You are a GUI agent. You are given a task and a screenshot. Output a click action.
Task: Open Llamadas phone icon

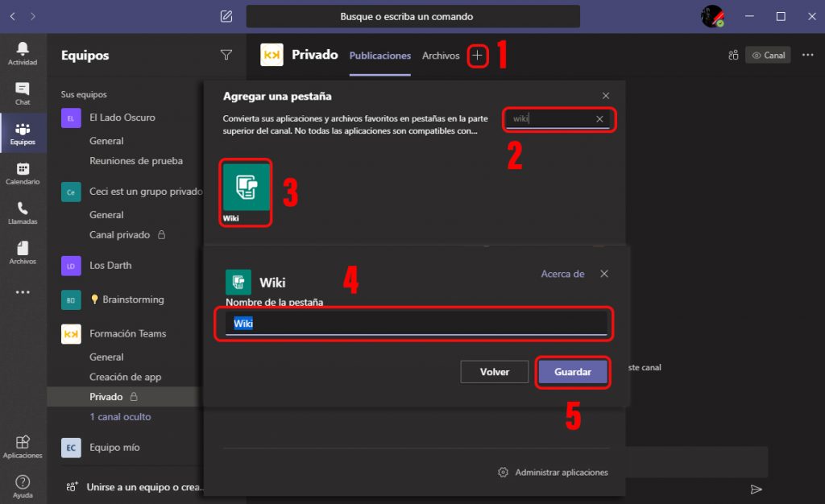(23, 213)
